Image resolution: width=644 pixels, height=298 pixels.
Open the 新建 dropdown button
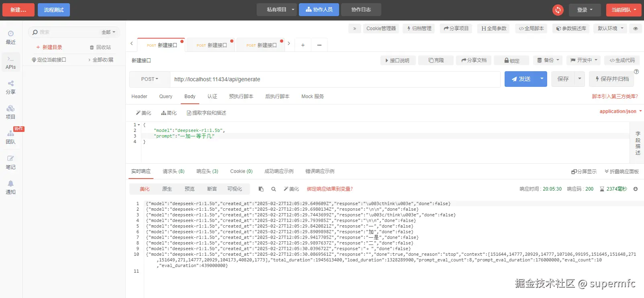[18, 10]
